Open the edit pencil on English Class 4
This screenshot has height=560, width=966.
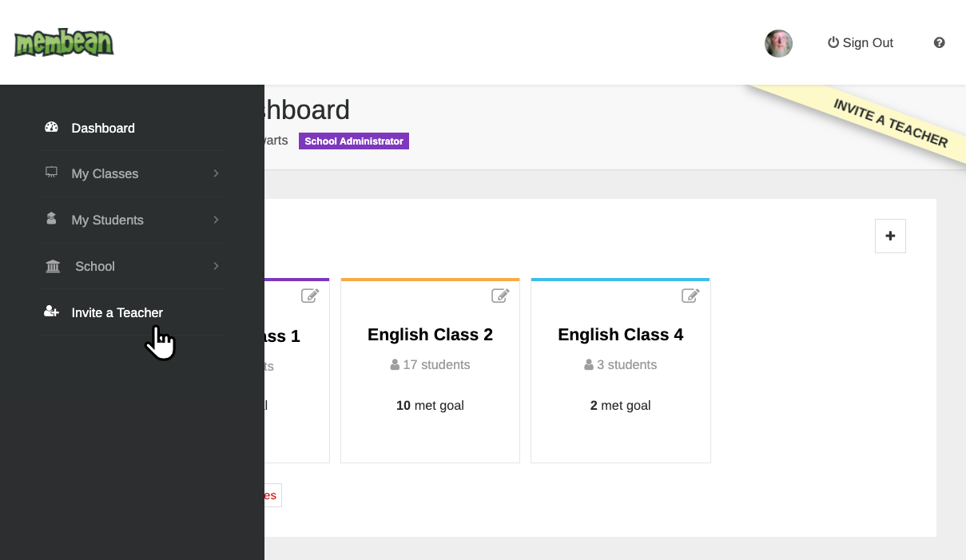point(690,296)
